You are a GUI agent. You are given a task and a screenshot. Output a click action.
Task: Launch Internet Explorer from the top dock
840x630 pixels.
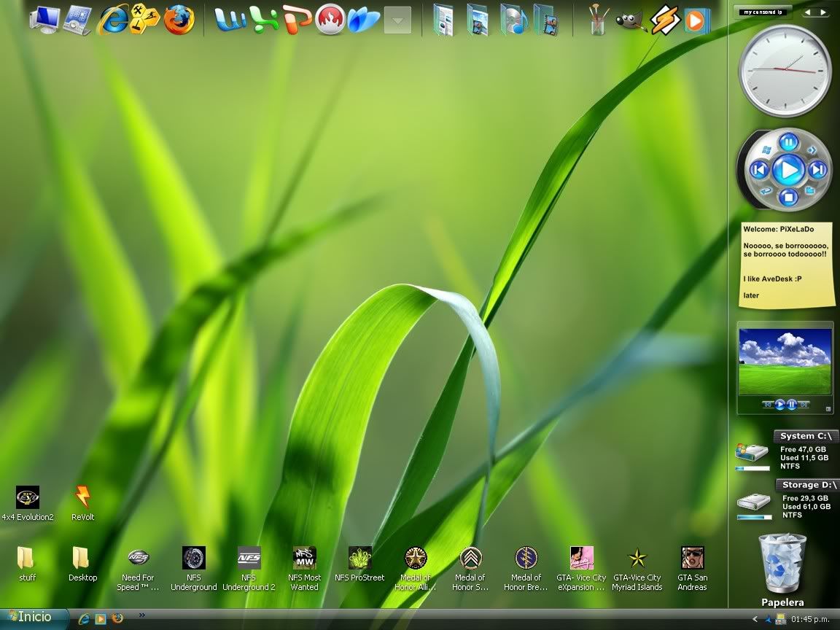point(113,20)
